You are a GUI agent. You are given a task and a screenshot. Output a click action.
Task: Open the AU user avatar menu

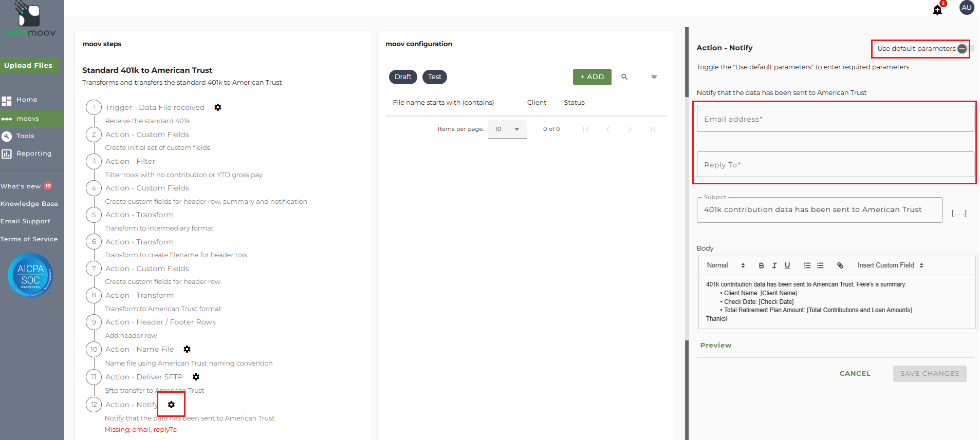tap(967, 8)
